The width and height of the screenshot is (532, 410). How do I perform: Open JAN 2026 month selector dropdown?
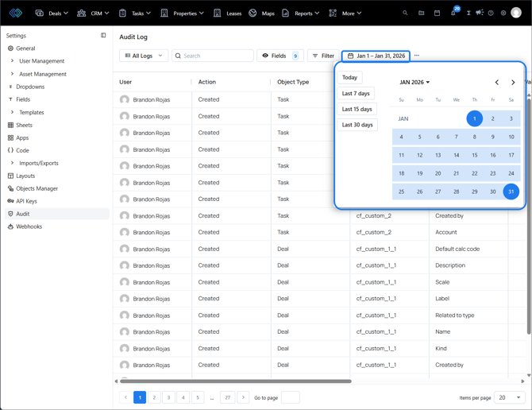(x=414, y=82)
